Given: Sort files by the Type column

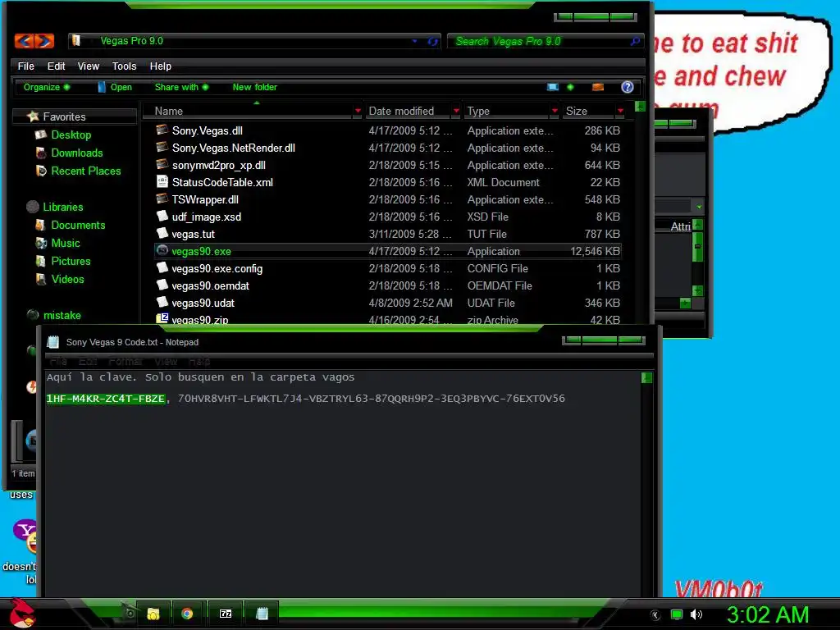Looking at the screenshot, I should pos(478,111).
